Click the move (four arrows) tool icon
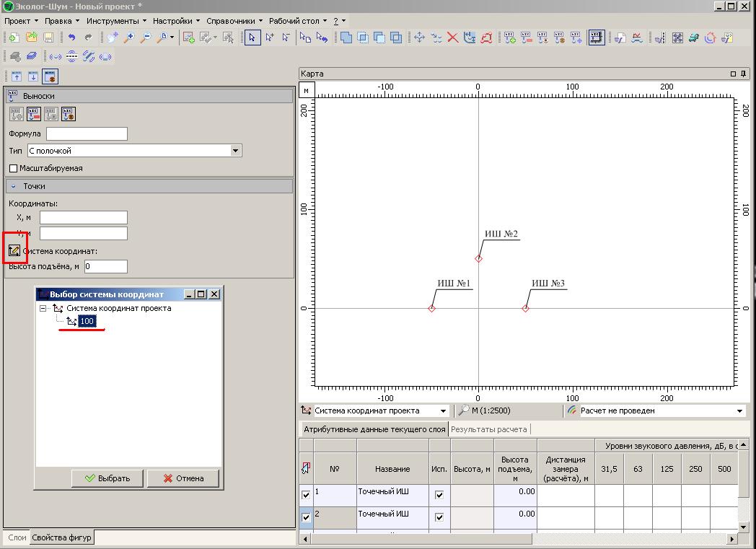The image size is (756, 549). [419, 38]
